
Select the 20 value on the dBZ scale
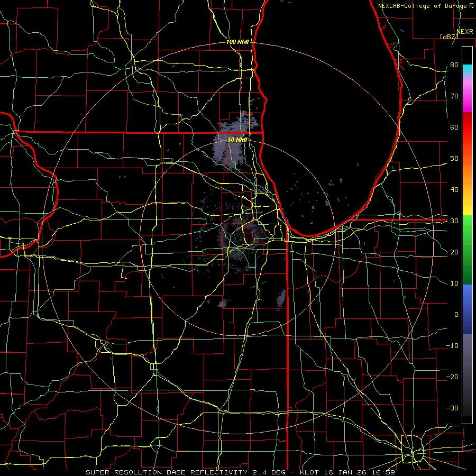[x=454, y=252]
